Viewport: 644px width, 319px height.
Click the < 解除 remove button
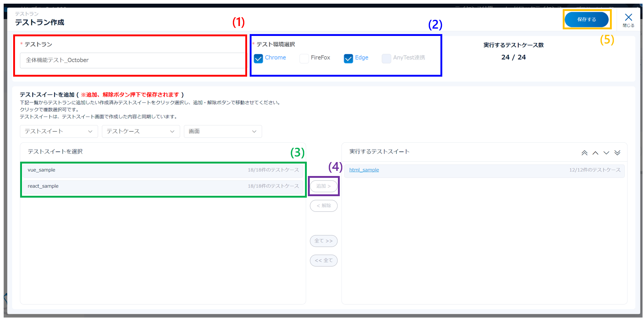(324, 206)
